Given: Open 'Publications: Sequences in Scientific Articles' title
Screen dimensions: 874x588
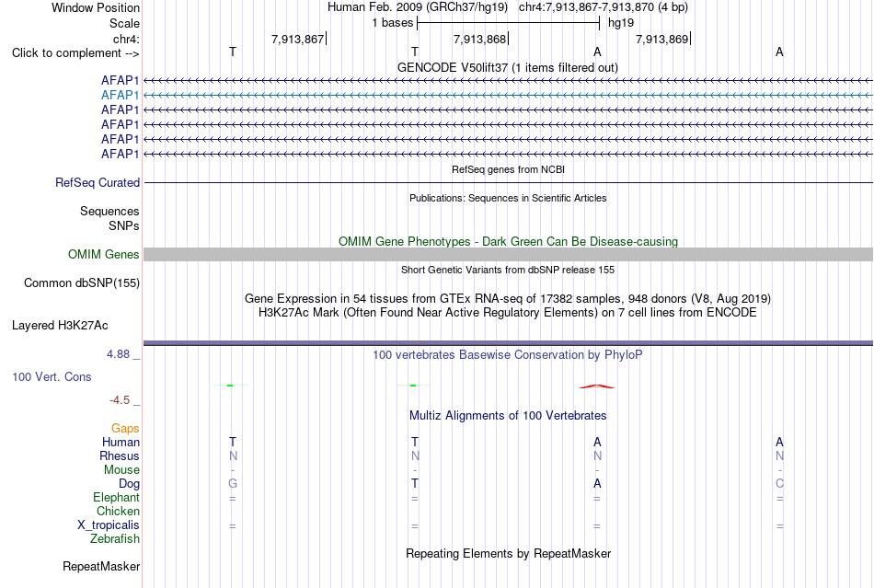Looking at the screenshot, I should pos(508,198).
